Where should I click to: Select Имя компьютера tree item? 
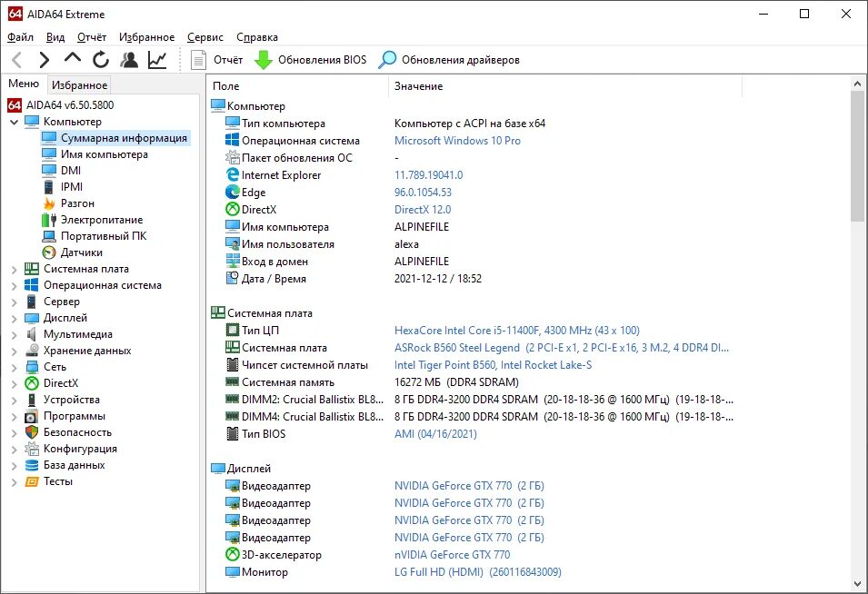pyautogui.click(x=105, y=154)
